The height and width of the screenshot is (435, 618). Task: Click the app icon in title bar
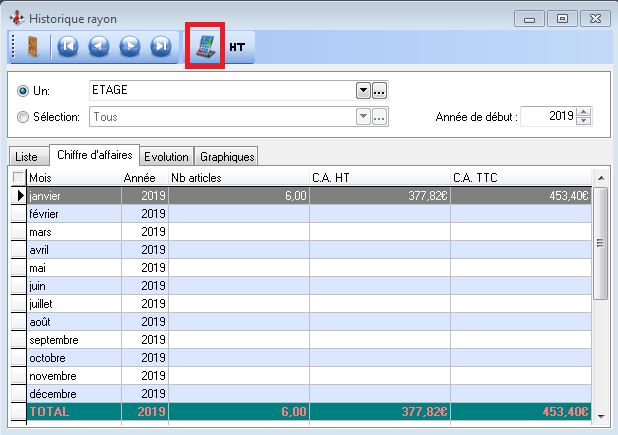point(12,17)
